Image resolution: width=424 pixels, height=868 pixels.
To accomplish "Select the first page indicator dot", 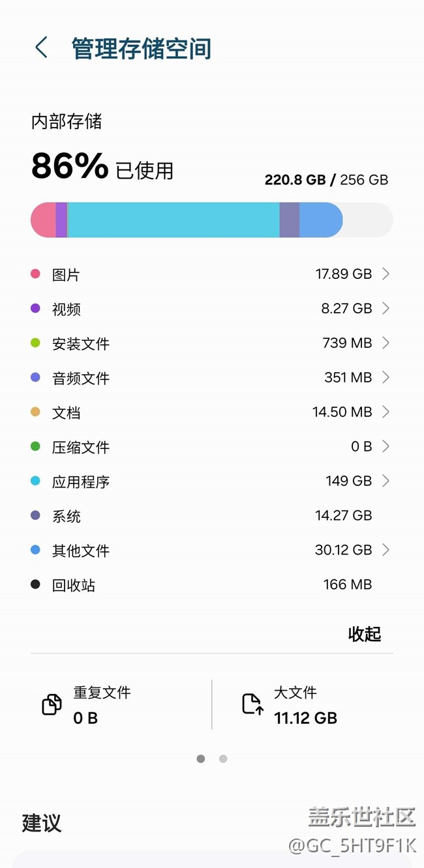I will pos(201,759).
